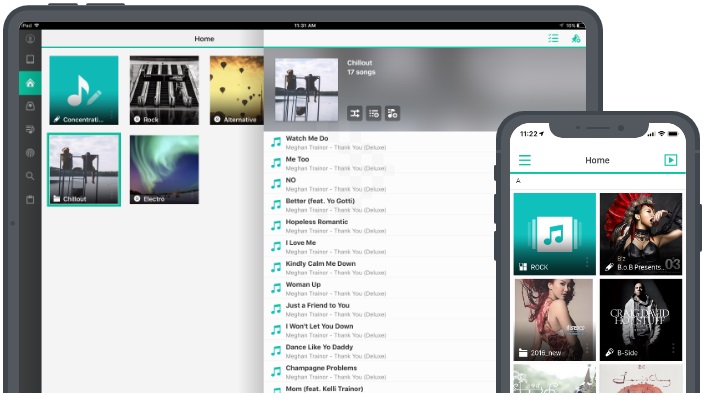This screenshot has width=706, height=395.
Task: Click the music note icon beside NO
Action: pyautogui.click(x=276, y=184)
